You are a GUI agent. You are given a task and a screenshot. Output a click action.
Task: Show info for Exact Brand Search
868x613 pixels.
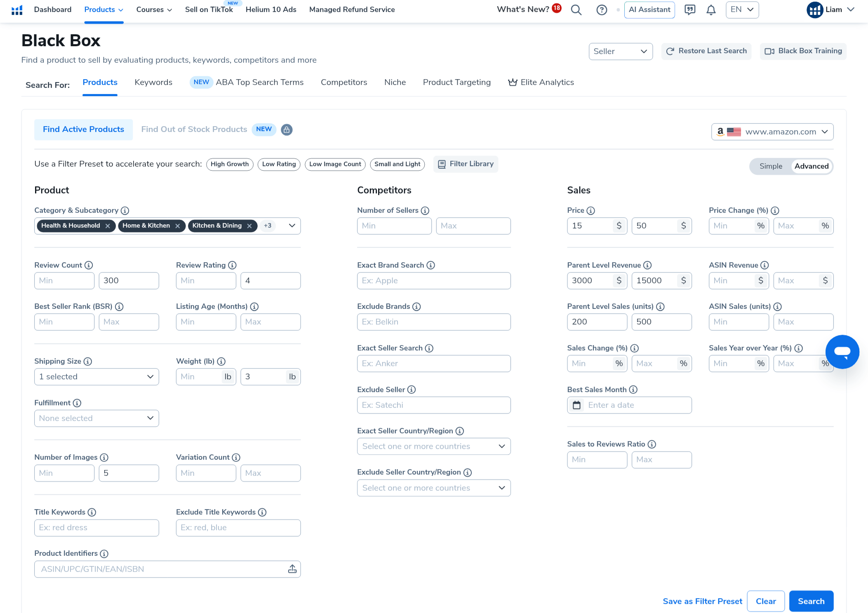430,265
